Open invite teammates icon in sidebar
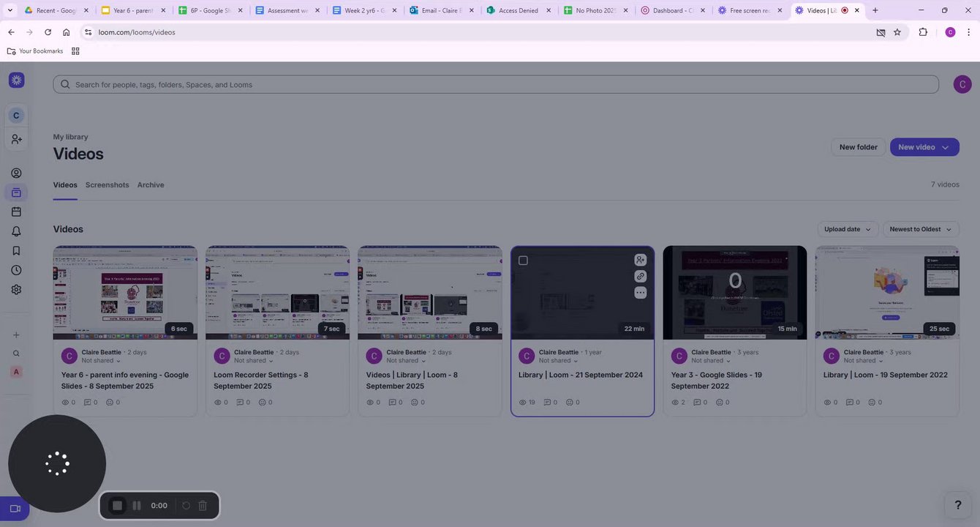 [x=16, y=139]
